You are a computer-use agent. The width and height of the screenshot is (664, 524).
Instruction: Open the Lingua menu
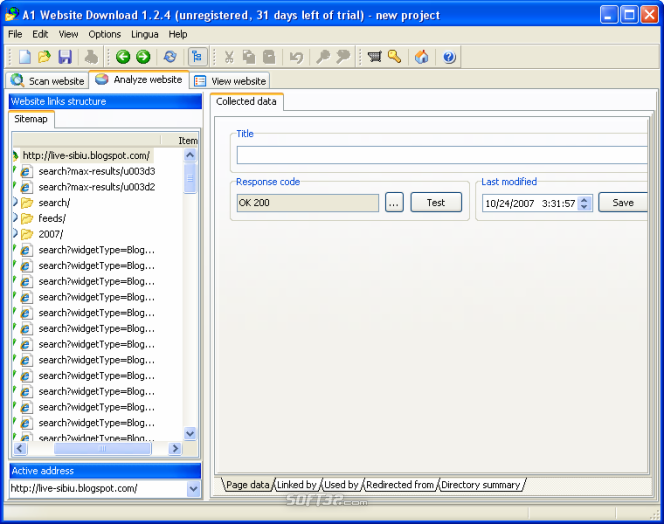144,34
